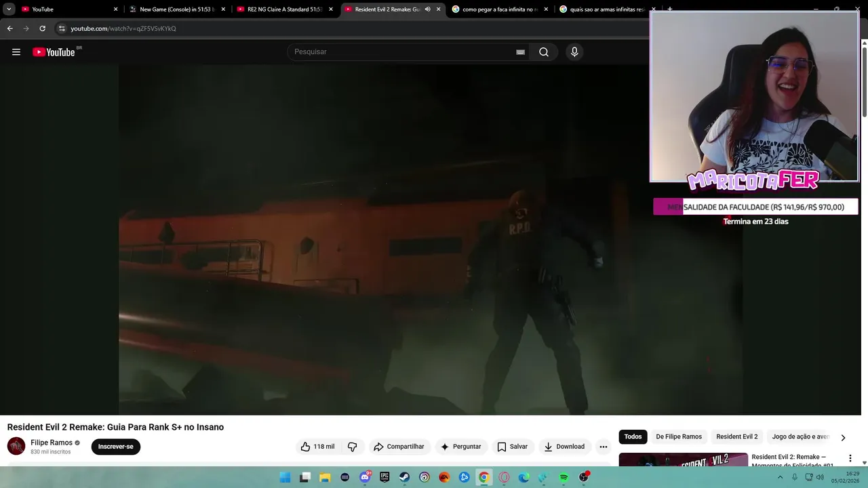Open the Windows Start menu
The image size is (868, 488).
[285, 477]
